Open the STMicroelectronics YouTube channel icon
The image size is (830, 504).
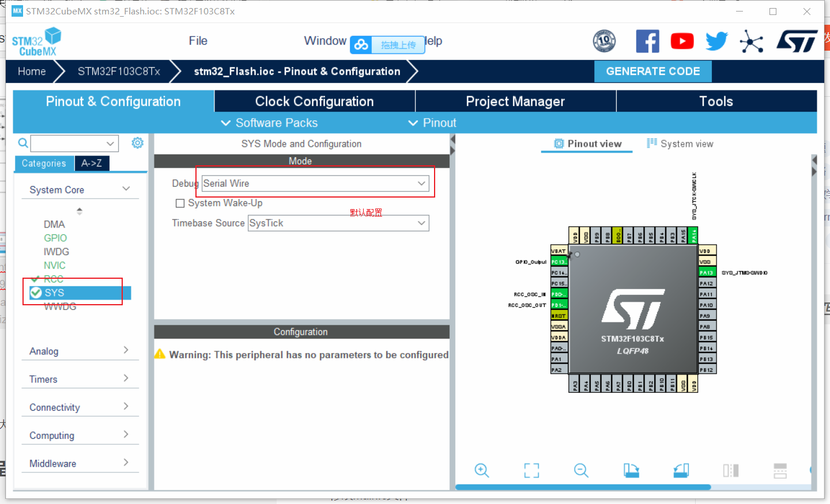click(x=682, y=41)
